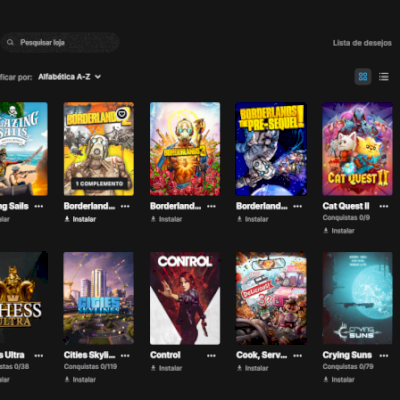This screenshot has height=400, width=400.
Task: Click Instalar under Cook, Serve
Action: [252, 368]
